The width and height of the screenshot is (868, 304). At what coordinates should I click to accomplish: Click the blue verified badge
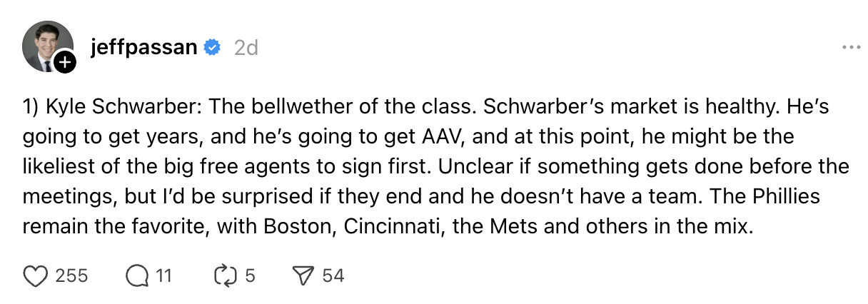coord(212,48)
